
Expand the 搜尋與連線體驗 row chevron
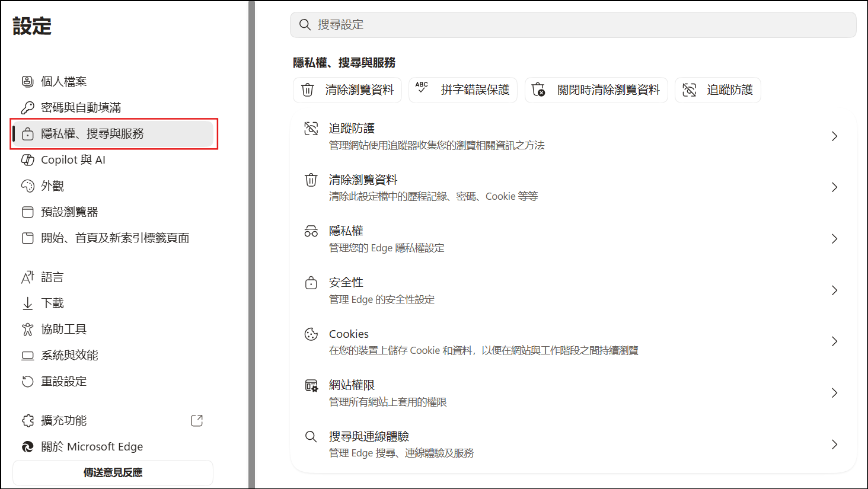coord(834,445)
